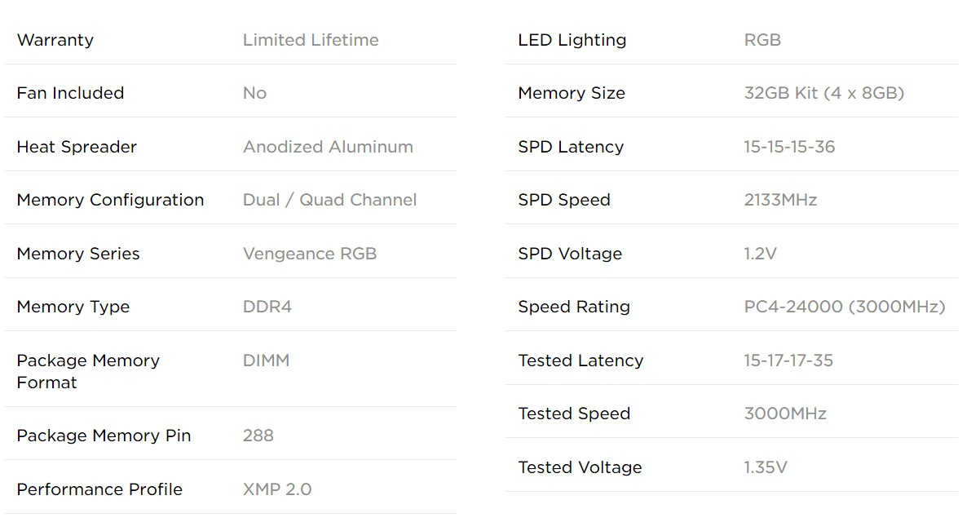Click the Warranty label
Image resolution: width=980 pixels, height=522 pixels.
pos(55,40)
